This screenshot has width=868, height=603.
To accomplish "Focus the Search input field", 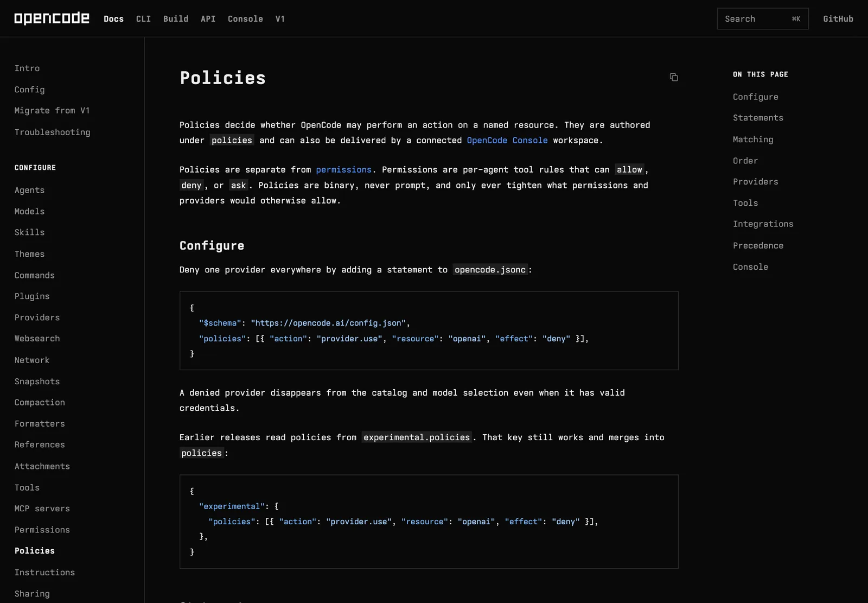I will 763,18.
